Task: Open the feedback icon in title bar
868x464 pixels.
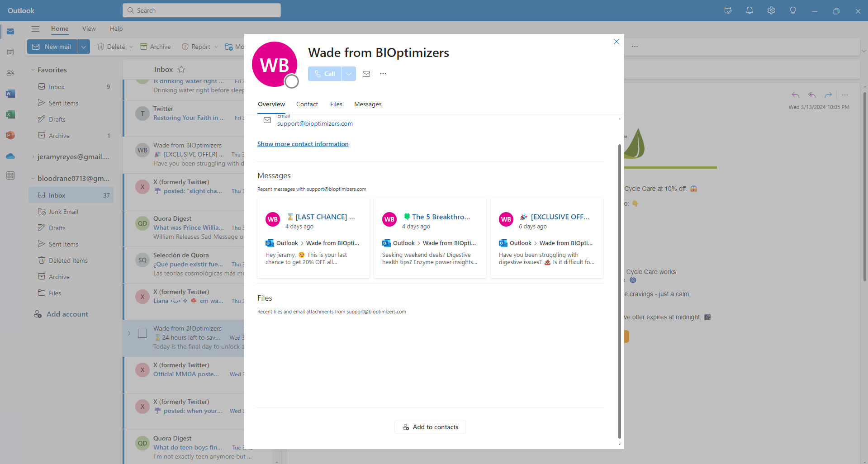Action: (728, 10)
